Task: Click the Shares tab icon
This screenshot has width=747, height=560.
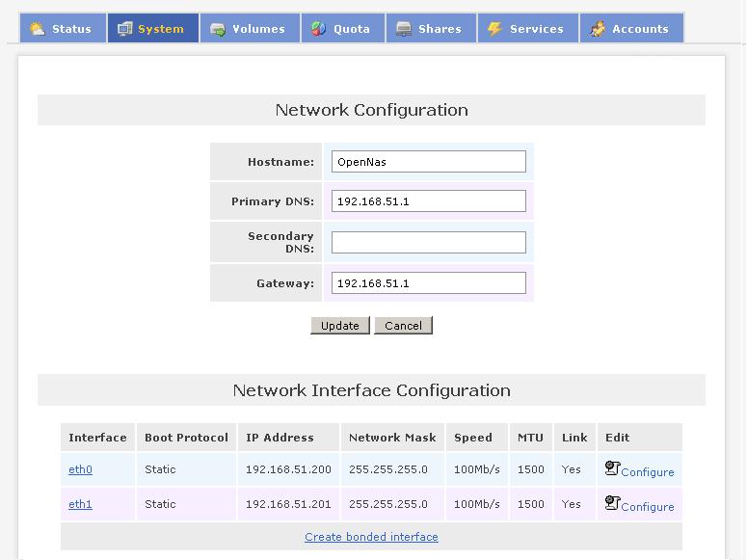Action: pyautogui.click(x=404, y=29)
